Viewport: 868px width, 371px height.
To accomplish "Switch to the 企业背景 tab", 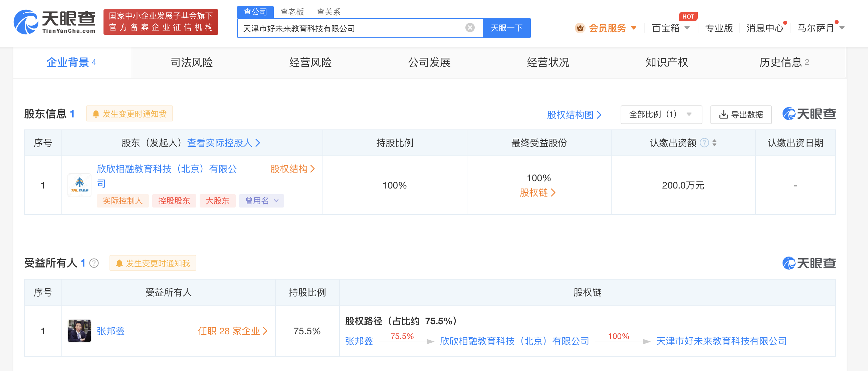I will (x=72, y=63).
